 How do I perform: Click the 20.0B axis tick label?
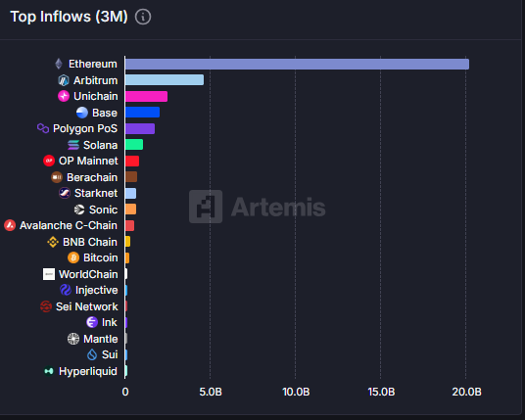[x=466, y=392]
